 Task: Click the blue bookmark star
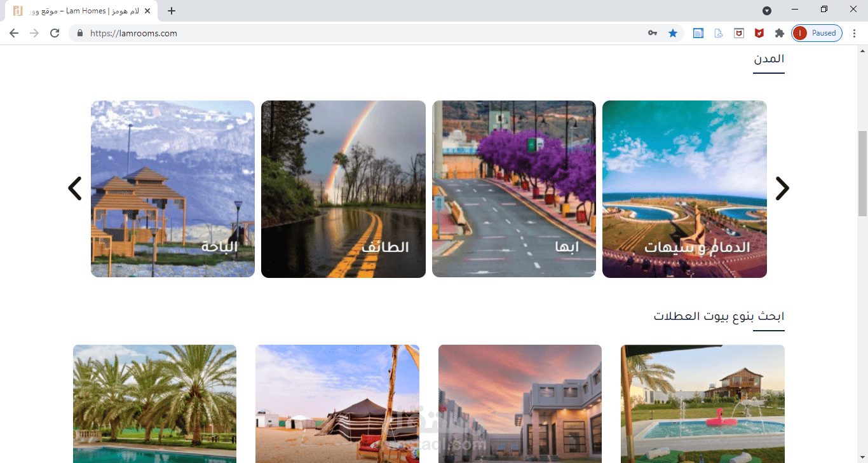point(673,33)
